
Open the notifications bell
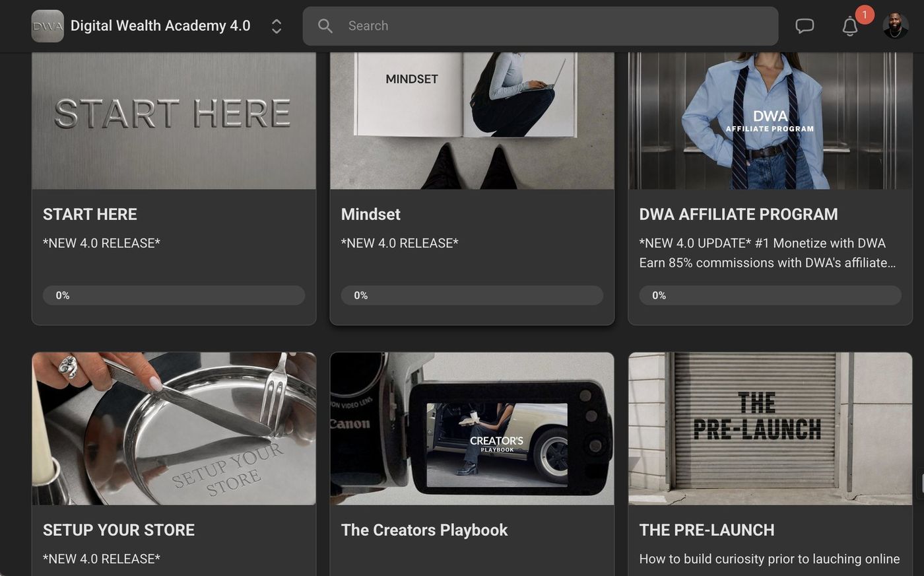(850, 26)
